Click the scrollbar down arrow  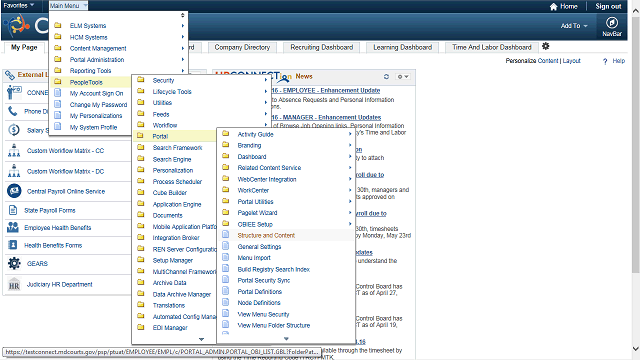636,349
